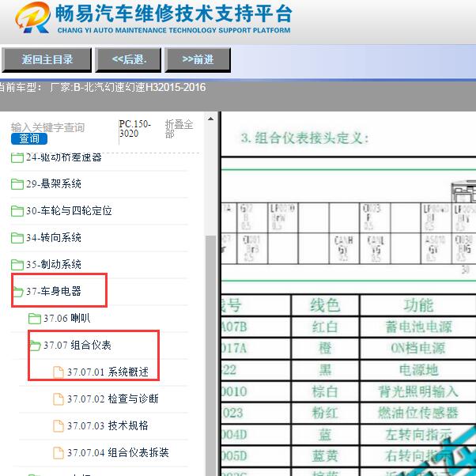476x476 pixels.
Task: Click document icon of 37.07.01 系统概述
Action: [59, 372]
